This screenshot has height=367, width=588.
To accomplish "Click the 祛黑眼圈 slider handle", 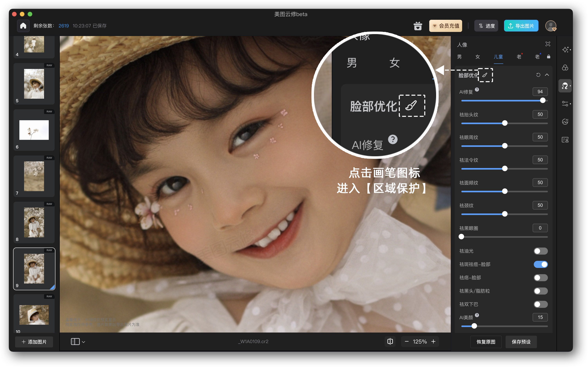I will 461,237.
